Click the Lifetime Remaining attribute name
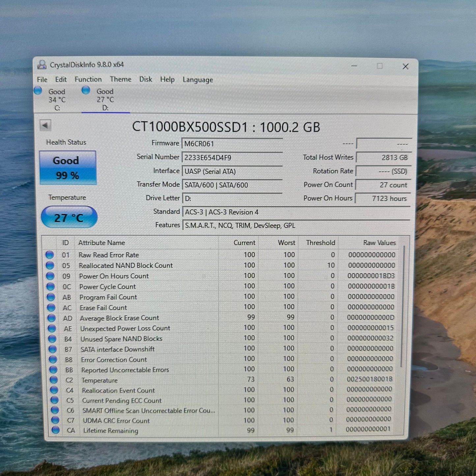The image size is (476, 476). pyautogui.click(x=111, y=431)
